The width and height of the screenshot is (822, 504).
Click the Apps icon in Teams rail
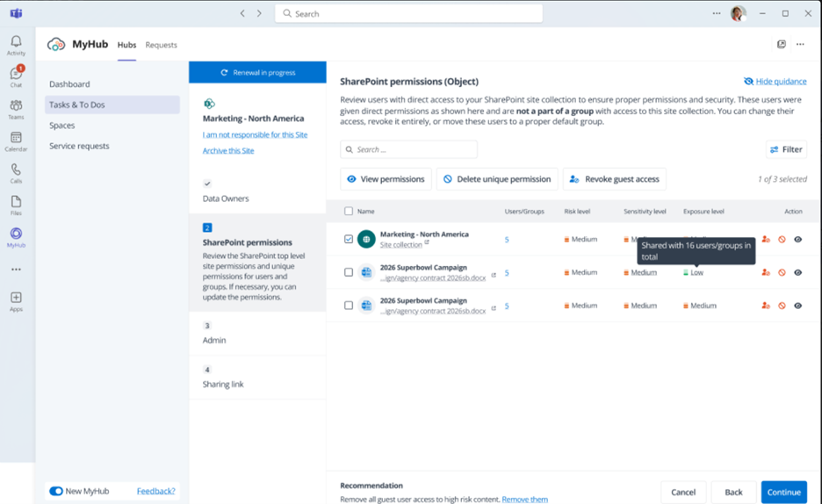[16, 301]
